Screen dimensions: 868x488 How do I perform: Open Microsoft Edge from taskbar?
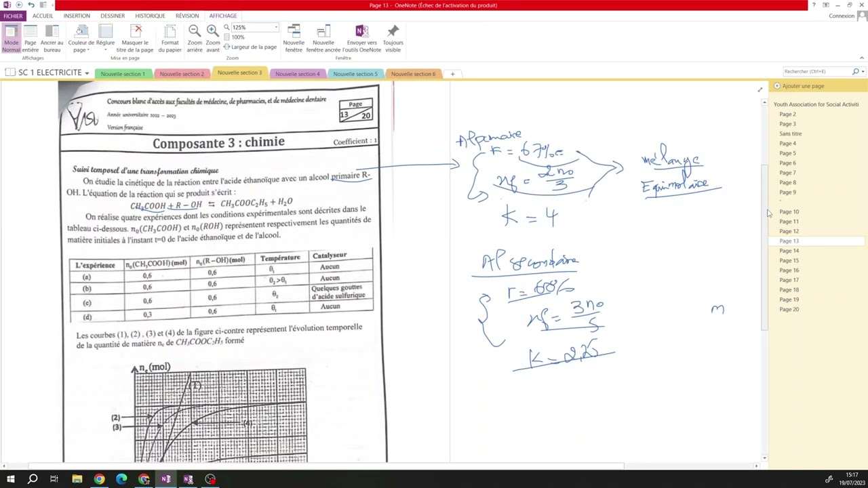(x=121, y=479)
